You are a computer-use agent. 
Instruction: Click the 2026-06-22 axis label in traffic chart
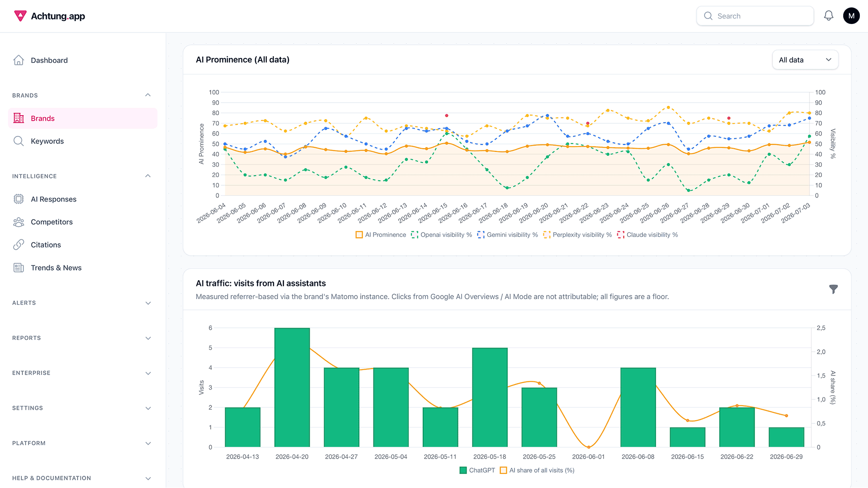click(x=737, y=457)
